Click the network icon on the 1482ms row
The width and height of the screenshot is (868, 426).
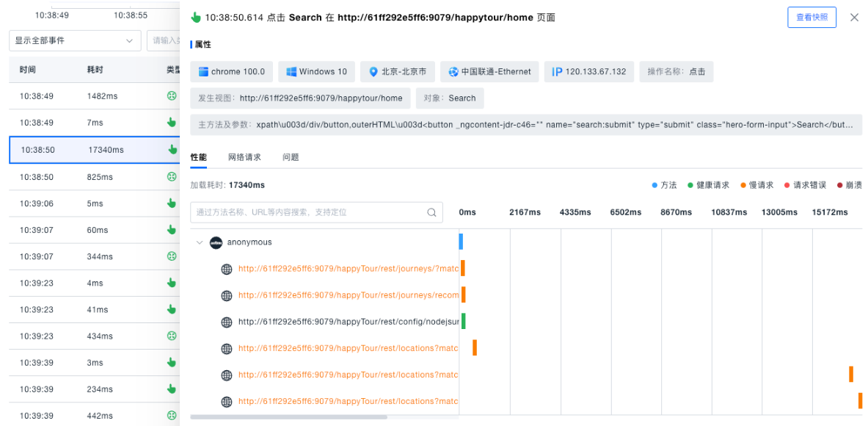171,96
